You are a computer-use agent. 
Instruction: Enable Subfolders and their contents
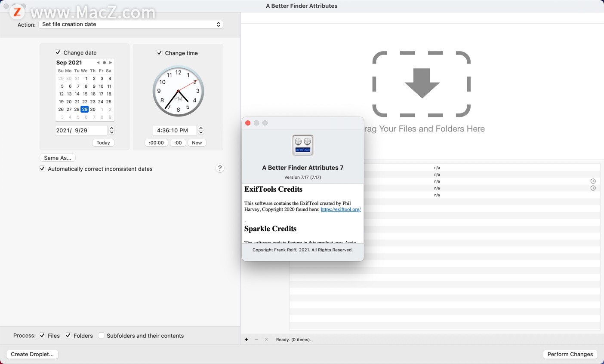click(101, 336)
